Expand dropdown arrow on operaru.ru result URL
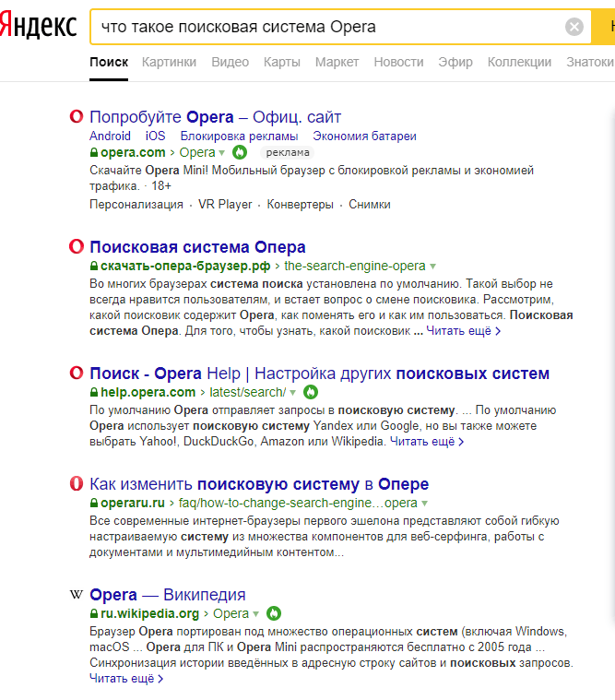615x700 pixels. pos(425,504)
